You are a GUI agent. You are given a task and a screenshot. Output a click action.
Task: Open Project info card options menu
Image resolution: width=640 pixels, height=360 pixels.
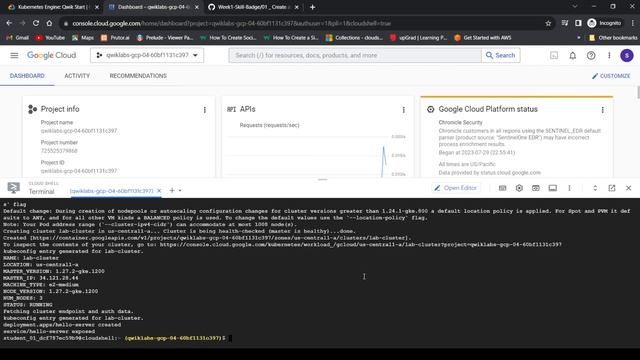click(x=204, y=110)
